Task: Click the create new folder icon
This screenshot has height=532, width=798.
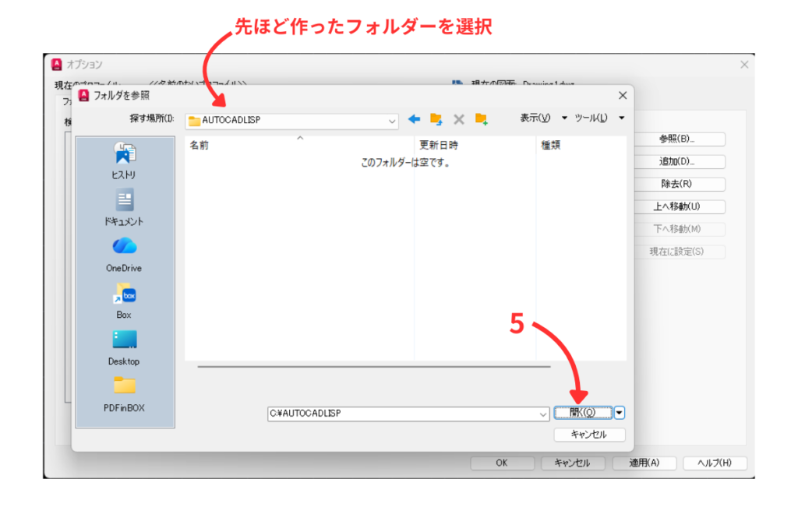Action: [x=481, y=119]
